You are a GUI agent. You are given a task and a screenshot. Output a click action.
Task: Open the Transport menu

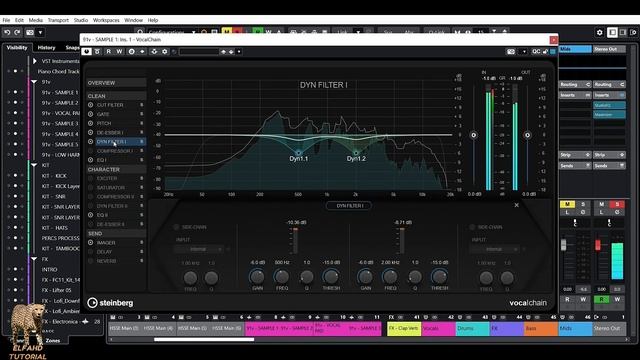click(x=58, y=20)
